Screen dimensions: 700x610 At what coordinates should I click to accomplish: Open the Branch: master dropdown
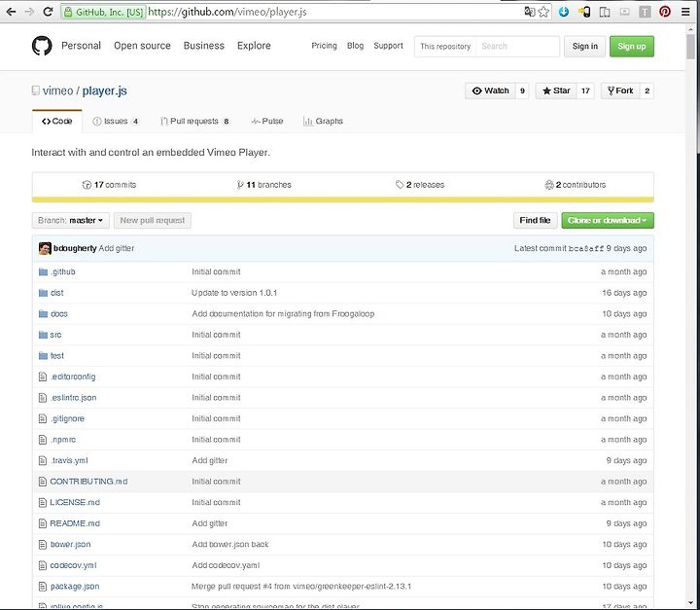(71, 220)
